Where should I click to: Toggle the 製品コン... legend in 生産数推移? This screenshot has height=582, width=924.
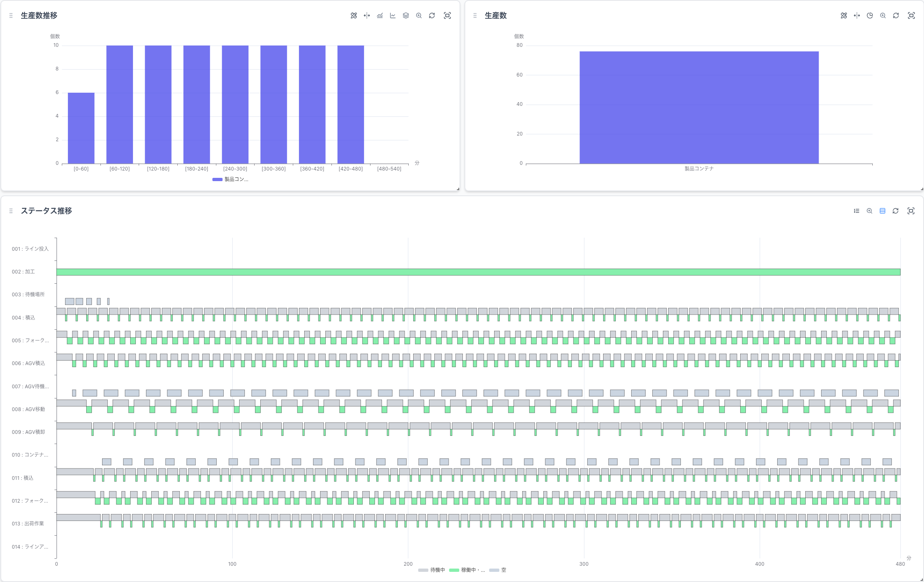click(x=230, y=179)
